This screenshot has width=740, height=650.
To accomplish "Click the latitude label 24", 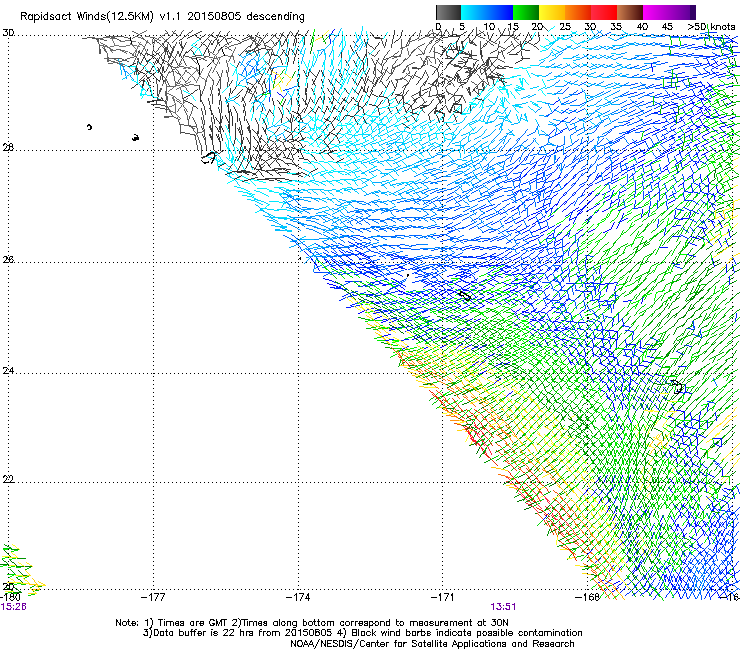I will pos(8,371).
